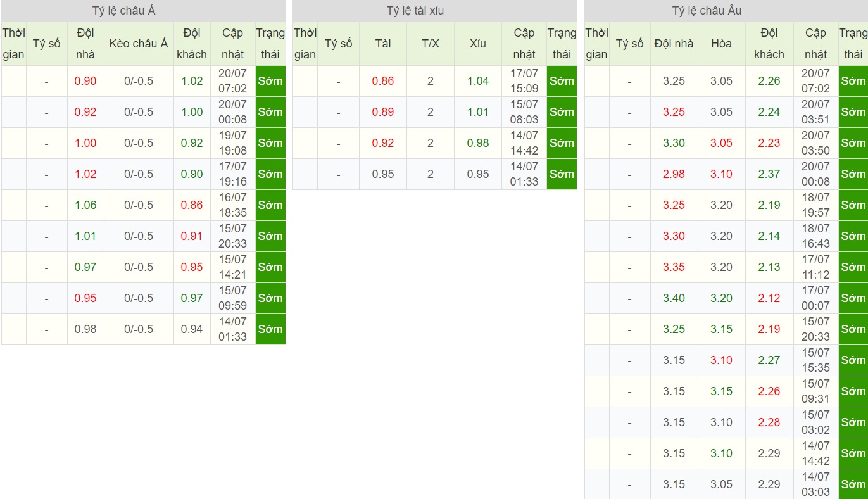
Task: Click the update time 15/07 14:21
Action: [232, 267]
